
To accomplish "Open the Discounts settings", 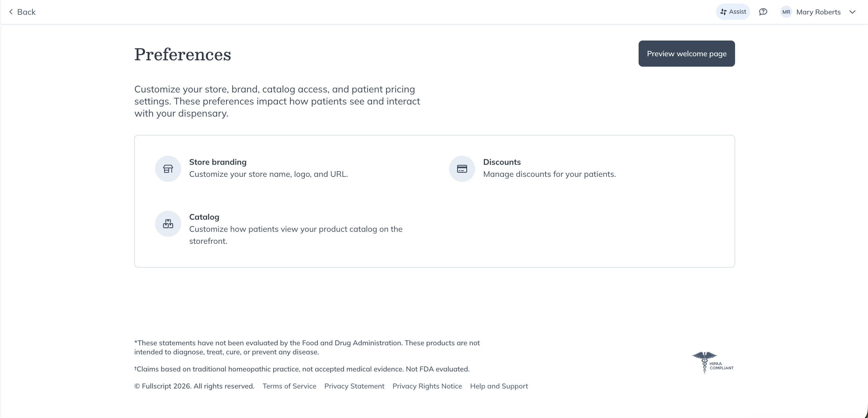I will tap(501, 162).
